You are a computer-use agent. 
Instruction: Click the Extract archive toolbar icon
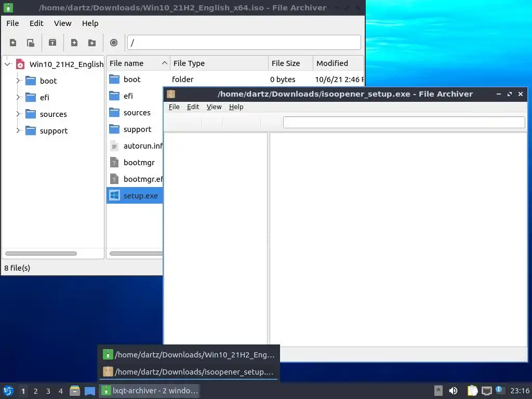pos(52,43)
